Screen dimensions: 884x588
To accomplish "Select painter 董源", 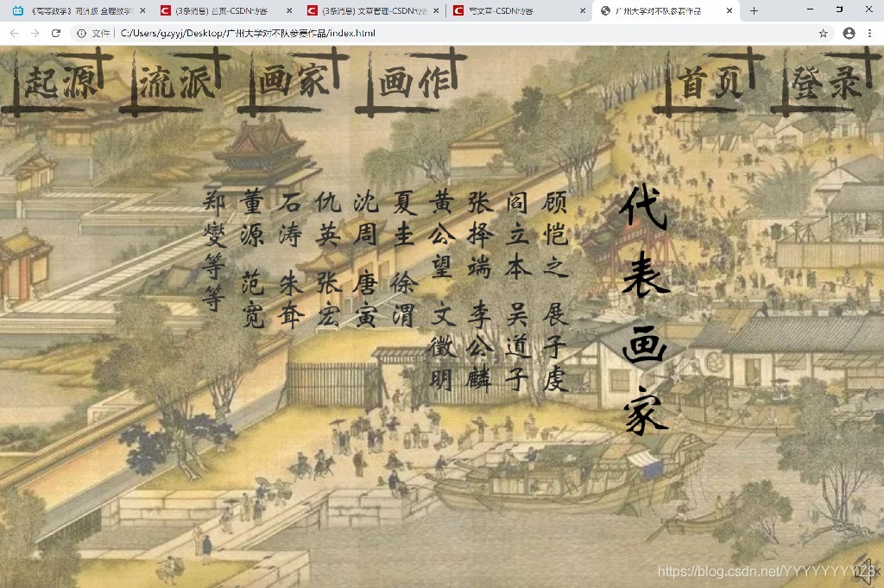I will click(x=253, y=218).
